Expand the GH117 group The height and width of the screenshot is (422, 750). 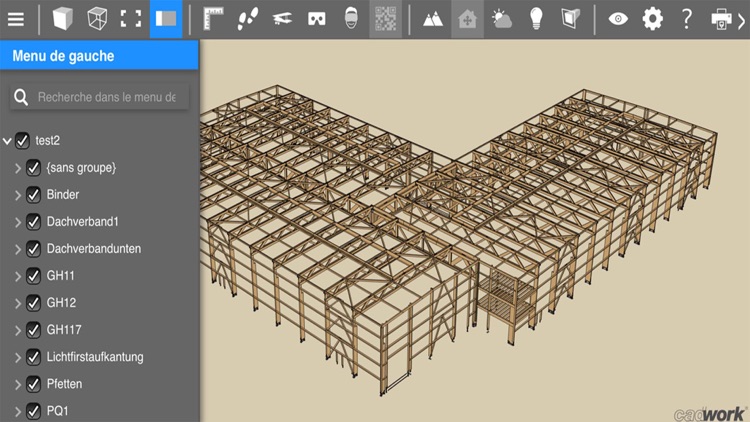click(18, 330)
